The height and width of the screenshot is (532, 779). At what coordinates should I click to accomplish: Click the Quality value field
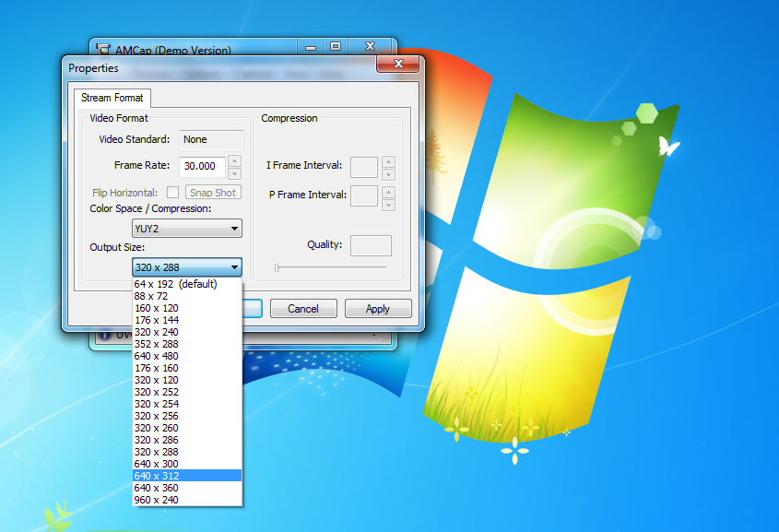coord(371,245)
